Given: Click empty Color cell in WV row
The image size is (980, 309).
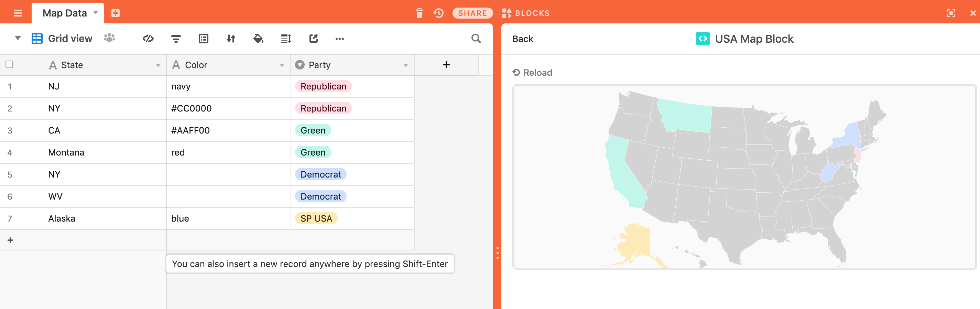Looking at the screenshot, I should pos(229,197).
